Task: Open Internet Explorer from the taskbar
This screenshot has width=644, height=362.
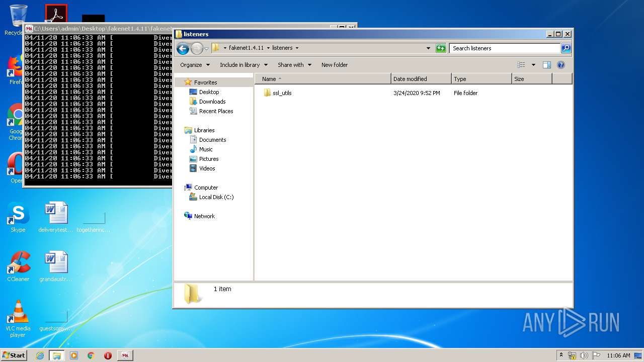Action: click(x=40, y=355)
